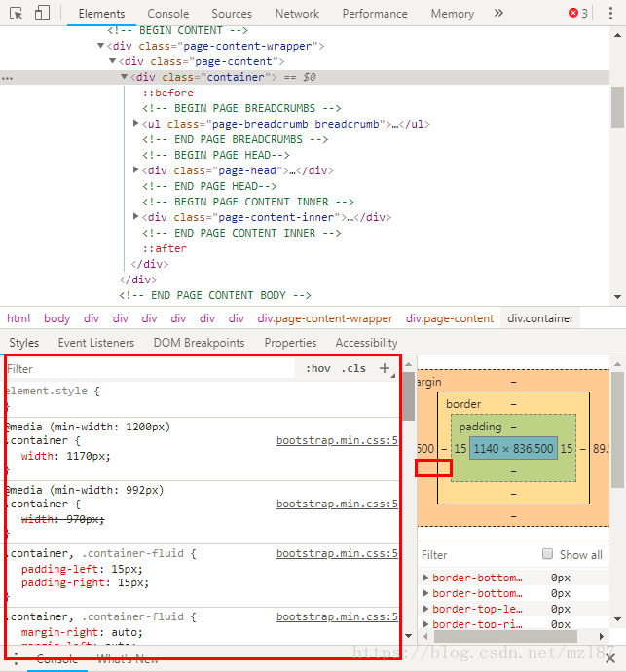Image resolution: width=626 pixels, height=672 pixels.
Task: Enable the Show all checkbox
Action: [547, 554]
